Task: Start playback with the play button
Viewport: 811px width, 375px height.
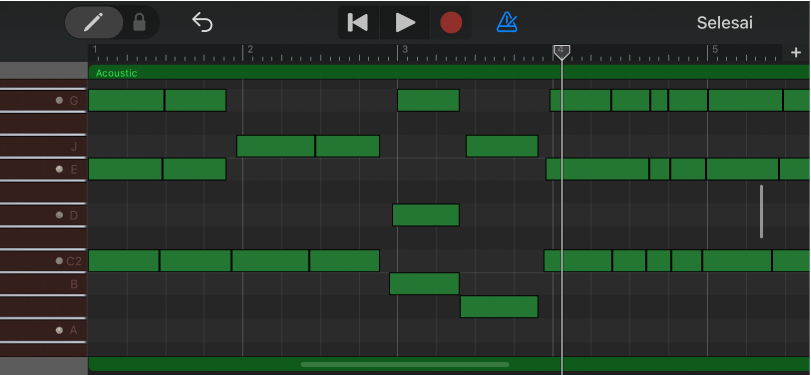Action: tap(405, 22)
